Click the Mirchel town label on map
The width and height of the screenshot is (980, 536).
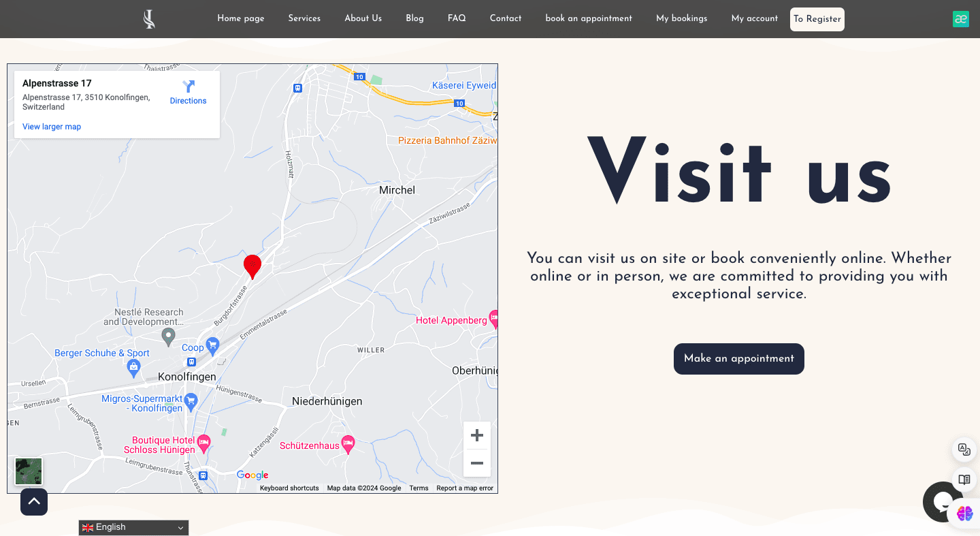coord(397,190)
